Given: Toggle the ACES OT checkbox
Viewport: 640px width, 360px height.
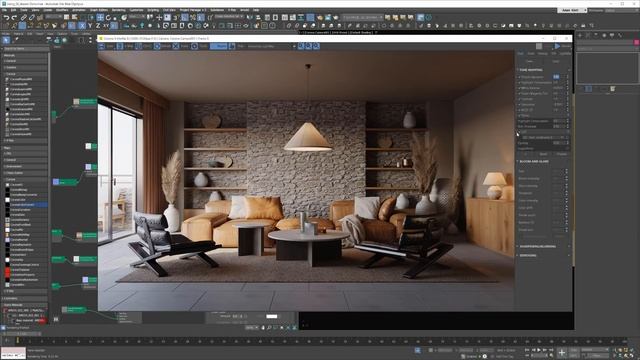Looking at the screenshot, I should 519,110.
